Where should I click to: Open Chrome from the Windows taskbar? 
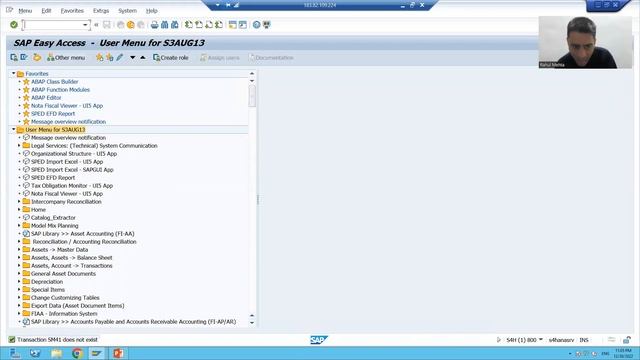77,353
